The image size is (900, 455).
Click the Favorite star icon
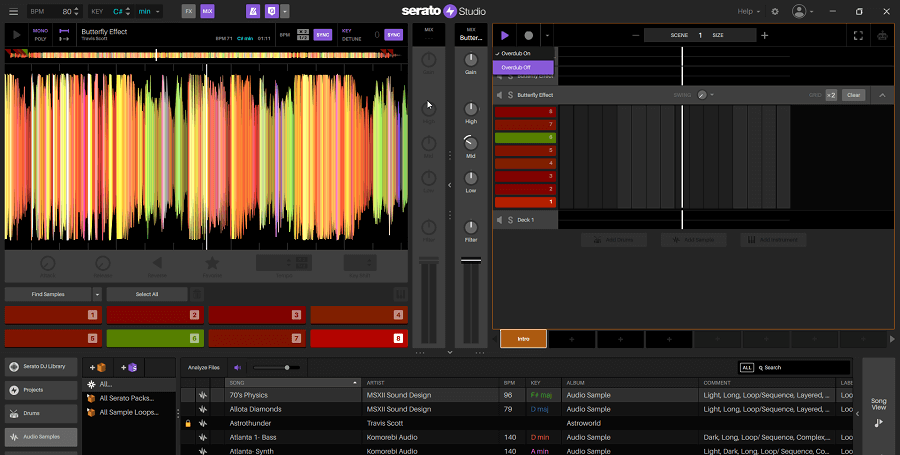click(212, 263)
